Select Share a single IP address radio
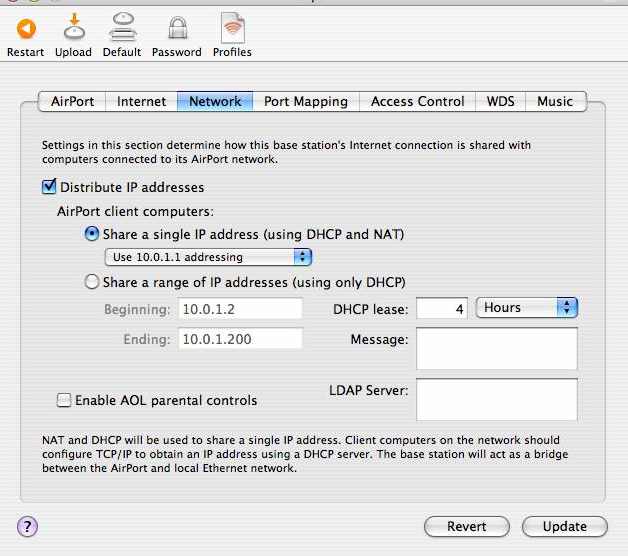Screen dimensions: 628x556 92,234
